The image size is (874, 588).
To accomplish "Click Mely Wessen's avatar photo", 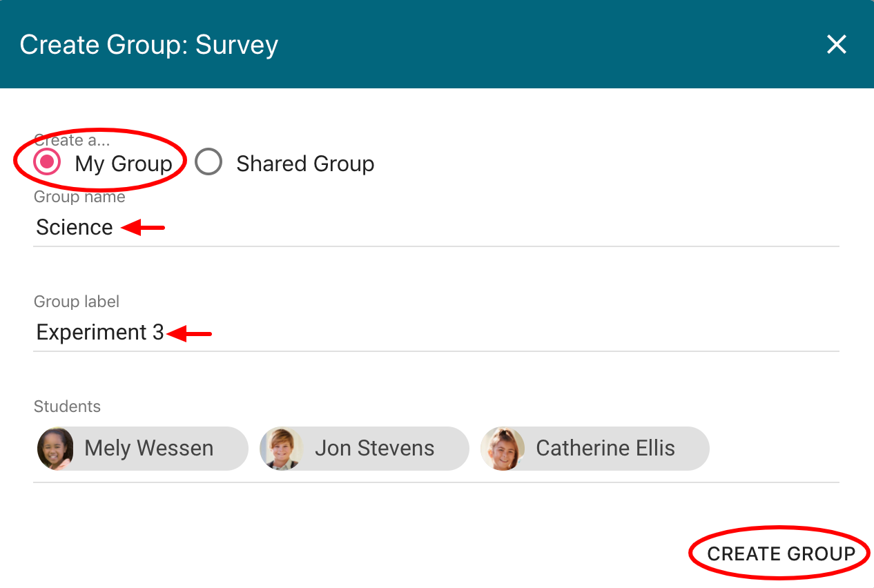I will [x=55, y=449].
